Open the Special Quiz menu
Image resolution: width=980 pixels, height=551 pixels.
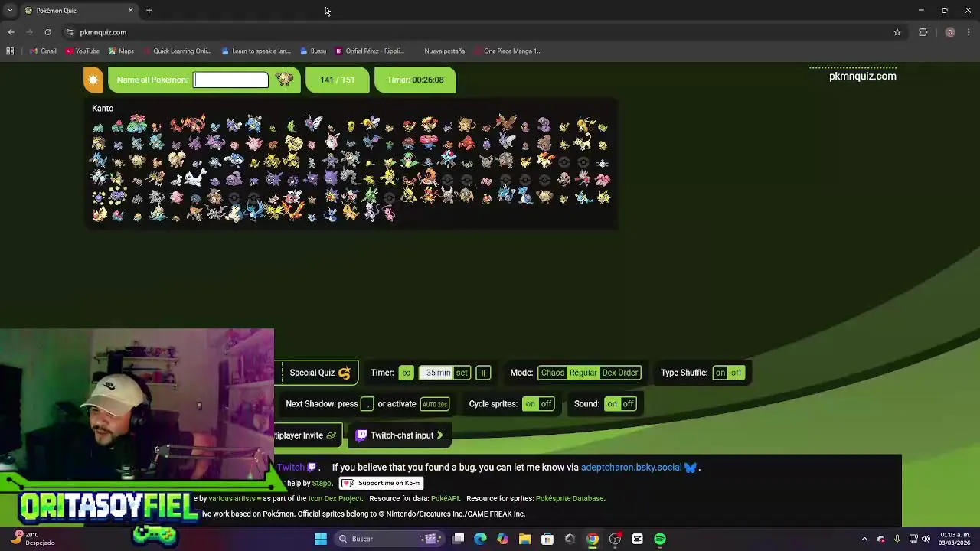click(x=317, y=373)
